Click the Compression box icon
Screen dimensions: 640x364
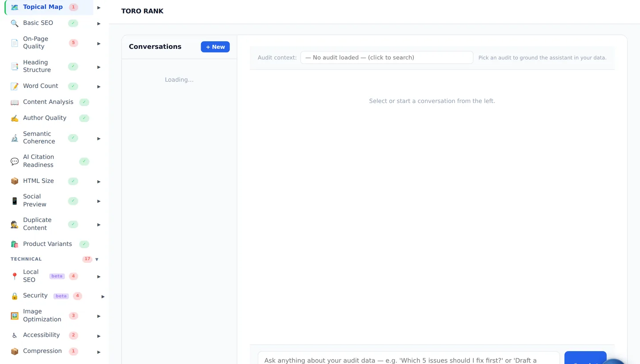tap(15, 352)
